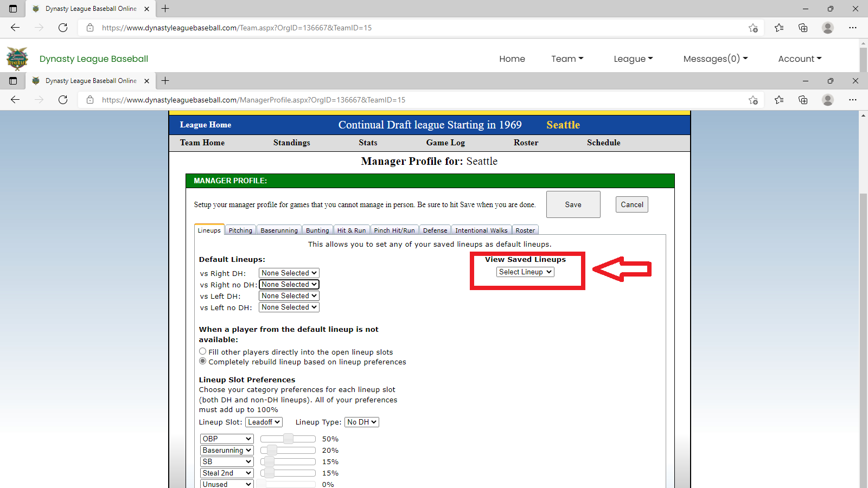
Task: Open the Favorites star icon in inner browser
Action: pos(779,100)
